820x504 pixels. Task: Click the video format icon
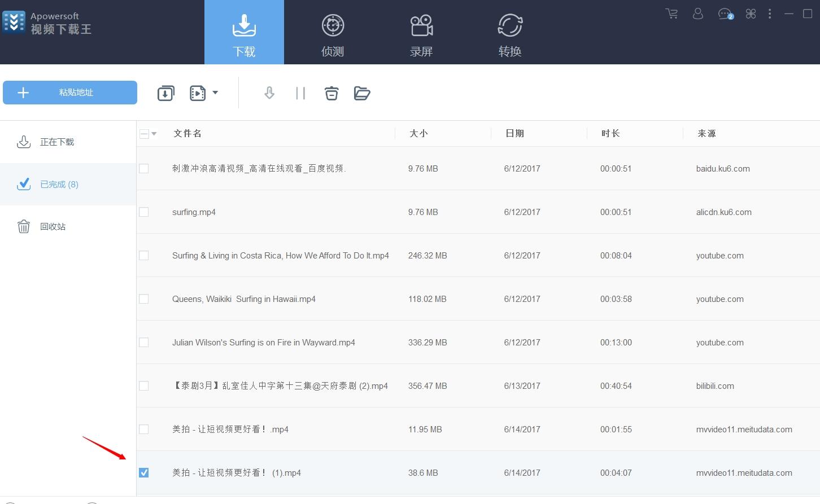[x=198, y=93]
